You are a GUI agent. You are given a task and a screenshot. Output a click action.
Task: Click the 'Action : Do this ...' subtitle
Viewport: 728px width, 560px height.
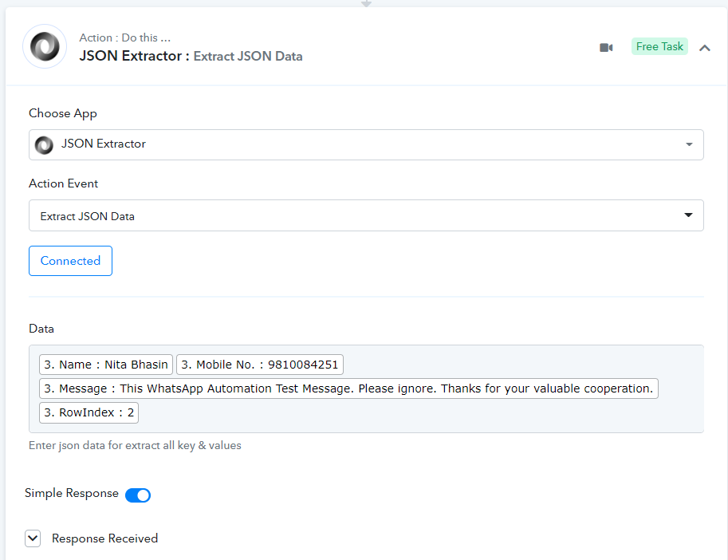pos(124,37)
